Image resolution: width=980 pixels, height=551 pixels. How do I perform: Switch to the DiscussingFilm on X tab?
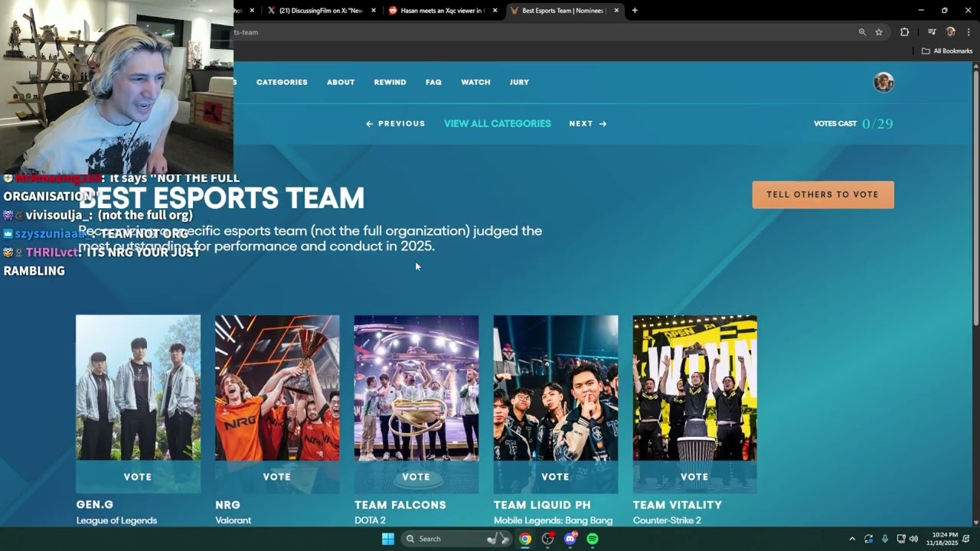click(x=321, y=11)
